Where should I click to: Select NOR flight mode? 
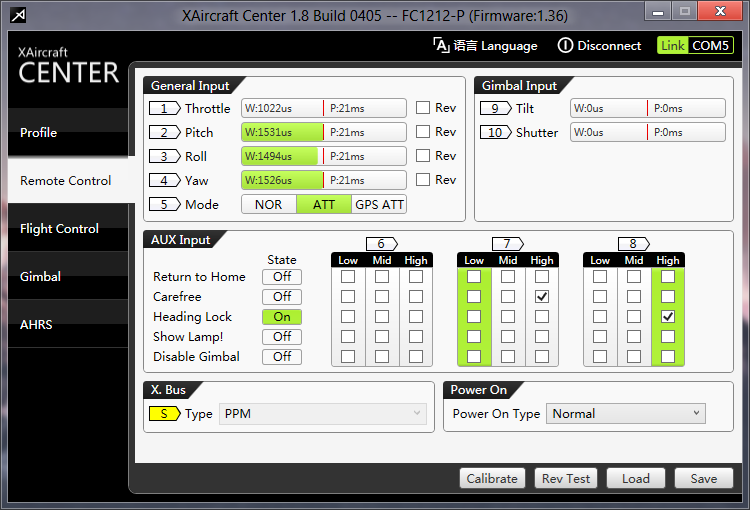[x=268, y=204]
